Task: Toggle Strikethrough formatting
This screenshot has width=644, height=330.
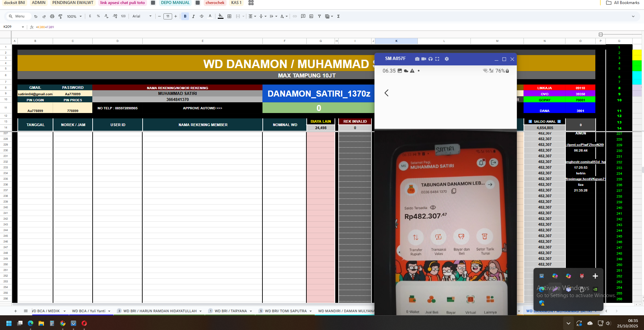Action: tap(202, 16)
